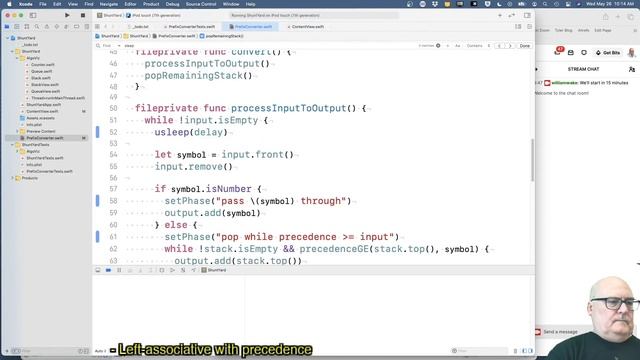Select Stack.swift in navigator
Screen dimensions: 640x360
[40, 78]
